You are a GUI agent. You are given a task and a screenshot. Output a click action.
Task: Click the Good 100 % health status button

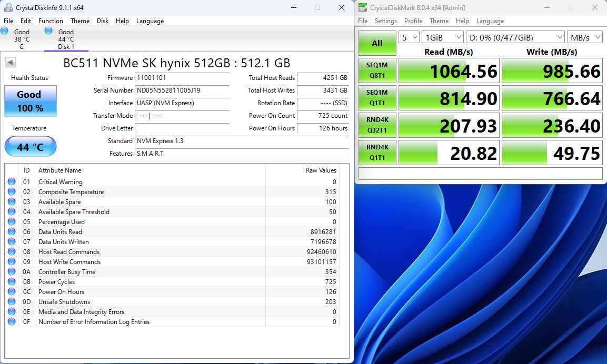[31, 101]
